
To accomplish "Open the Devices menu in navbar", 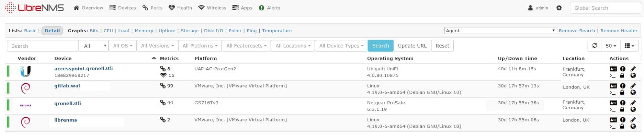I will [x=123, y=8].
